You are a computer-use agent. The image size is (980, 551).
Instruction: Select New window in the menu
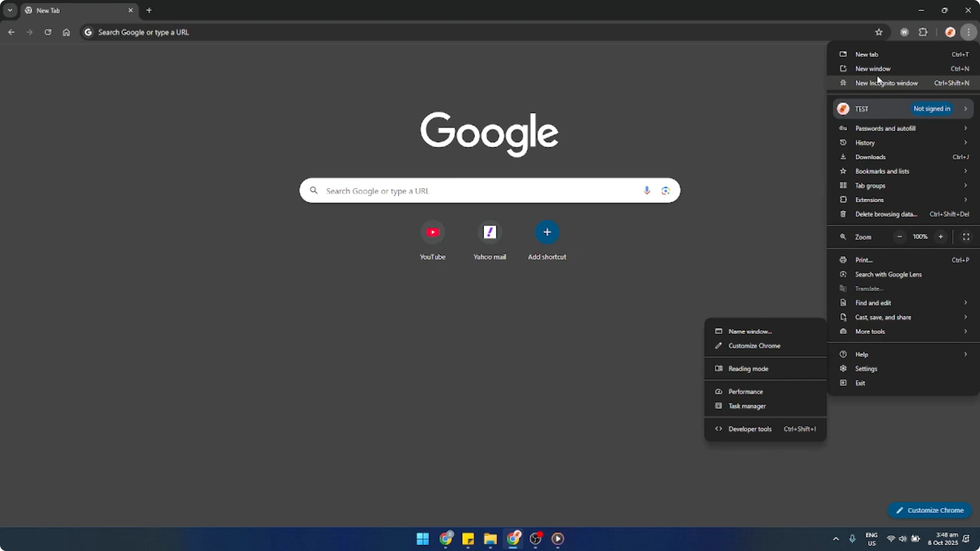coord(903,69)
